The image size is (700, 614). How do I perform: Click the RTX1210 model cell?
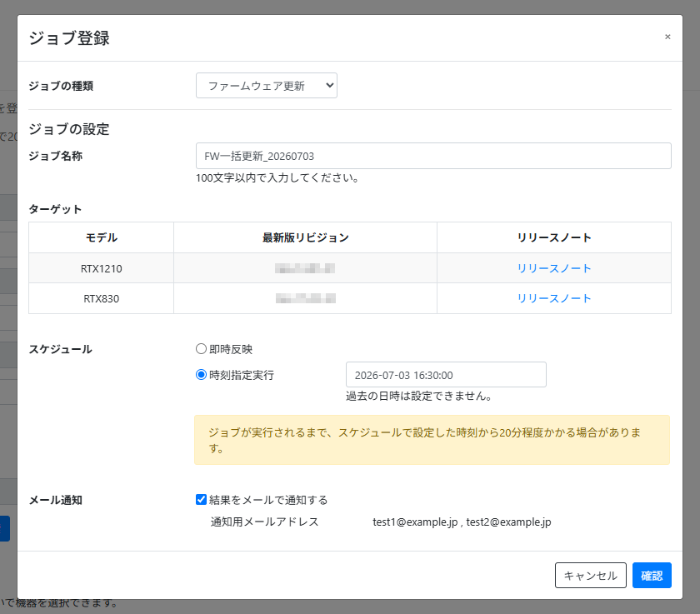tap(102, 268)
